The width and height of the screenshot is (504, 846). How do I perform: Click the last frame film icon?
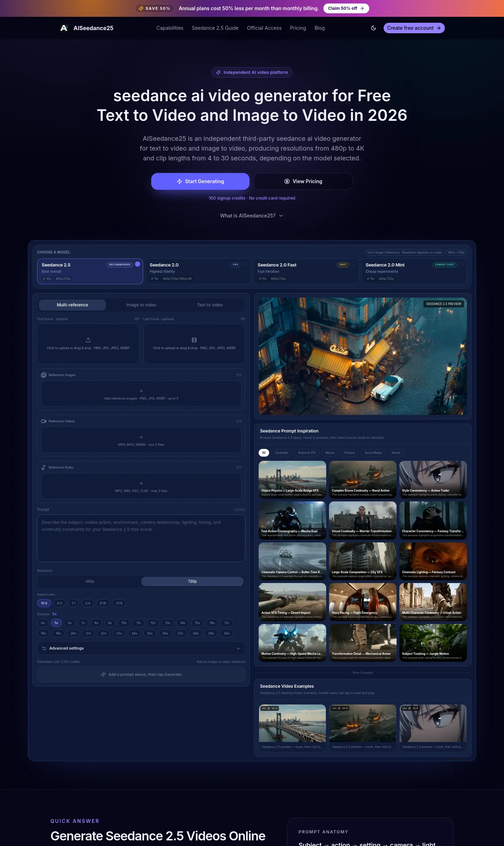pos(194,340)
